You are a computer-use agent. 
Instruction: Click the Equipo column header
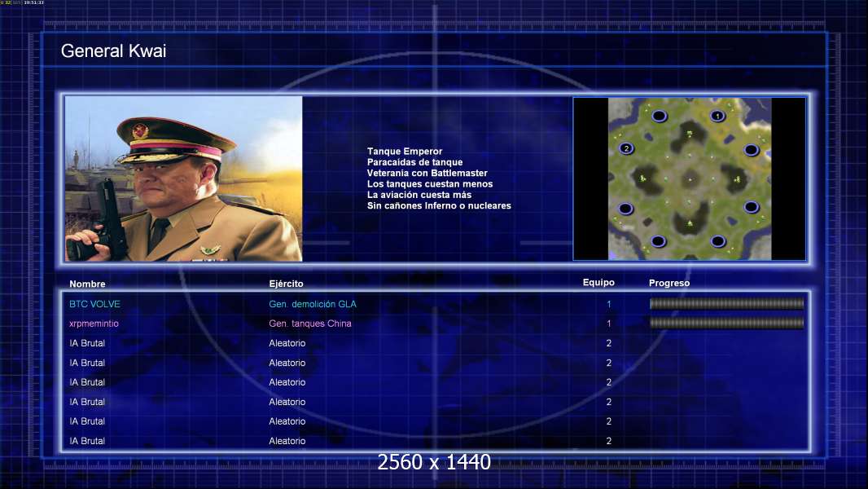[x=598, y=283]
